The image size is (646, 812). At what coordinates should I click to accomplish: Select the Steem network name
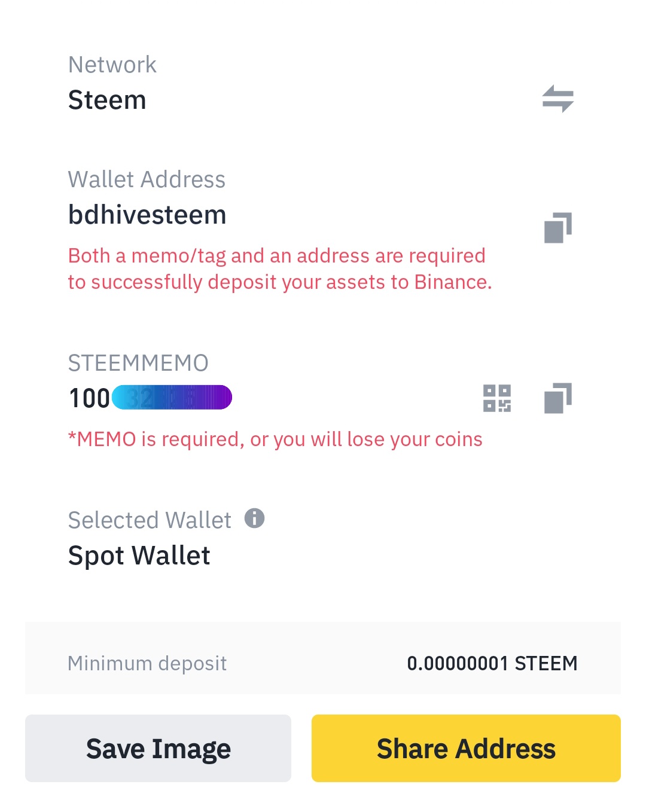click(107, 100)
